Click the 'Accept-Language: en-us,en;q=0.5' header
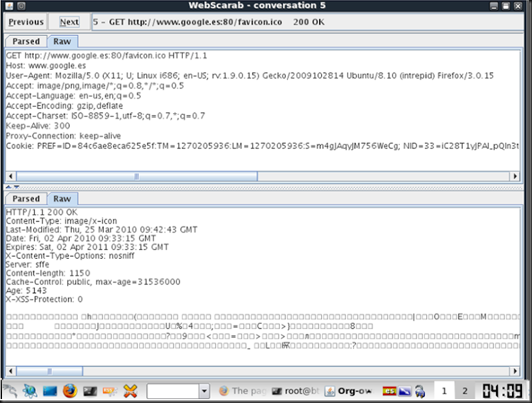Screen dimensions: 532x403 coord(73,96)
